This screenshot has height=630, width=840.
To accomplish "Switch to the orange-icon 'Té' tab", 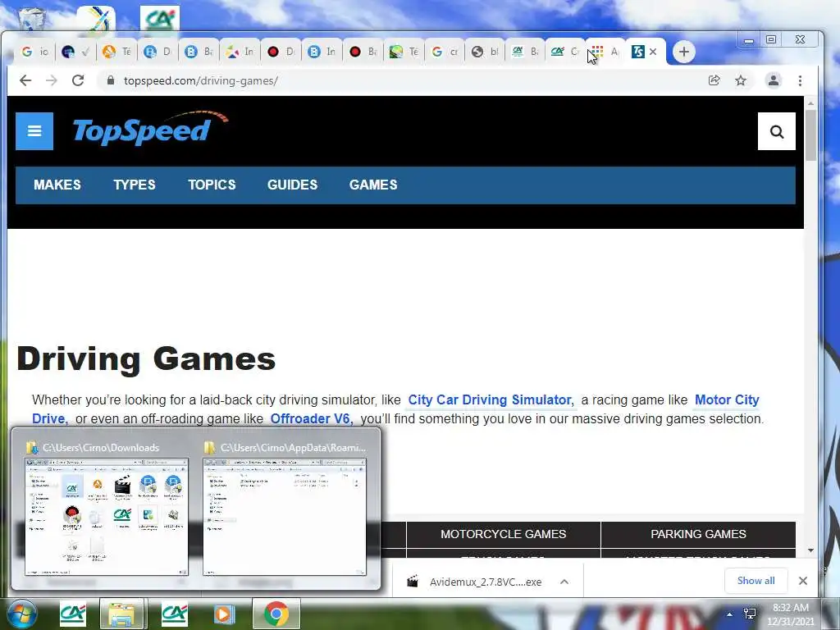I will click(116, 52).
